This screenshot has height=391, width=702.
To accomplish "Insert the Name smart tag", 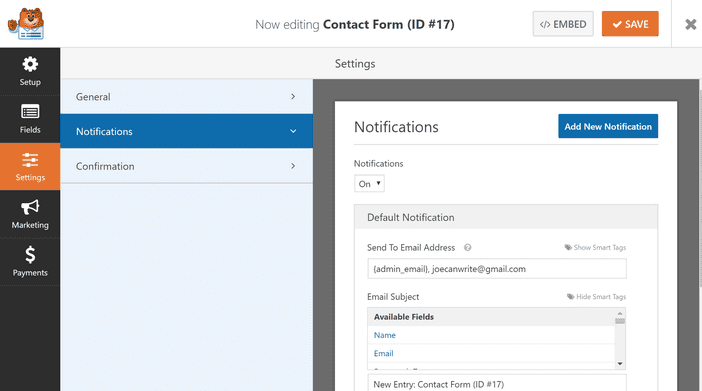I will click(x=385, y=335).
